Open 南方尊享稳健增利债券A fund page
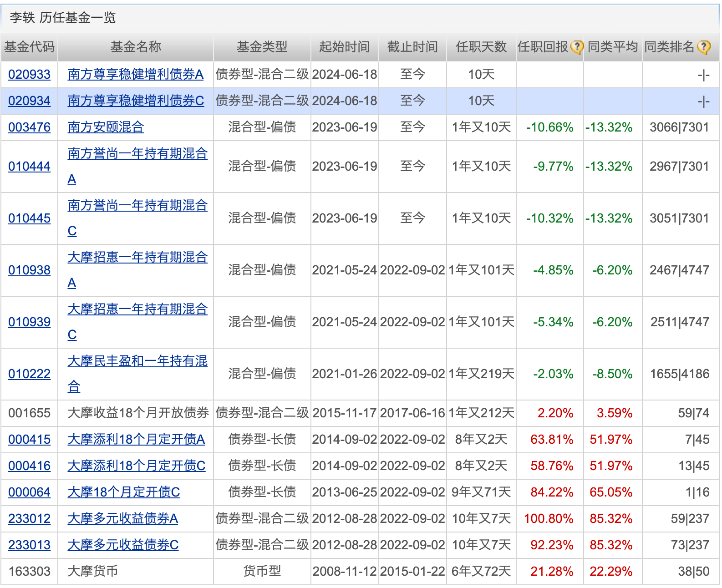This screenshot has height=588, width=722. click(x=135, y=75)
